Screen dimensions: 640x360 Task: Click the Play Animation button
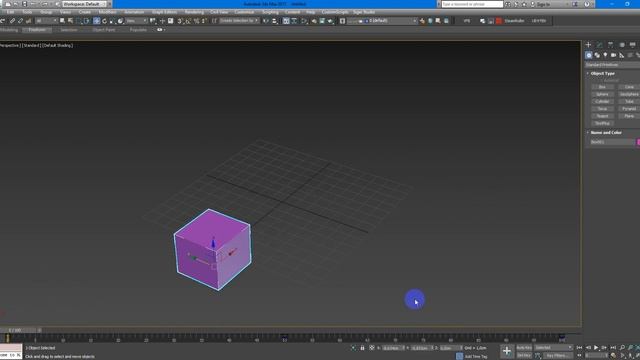[x=596, y=347]
